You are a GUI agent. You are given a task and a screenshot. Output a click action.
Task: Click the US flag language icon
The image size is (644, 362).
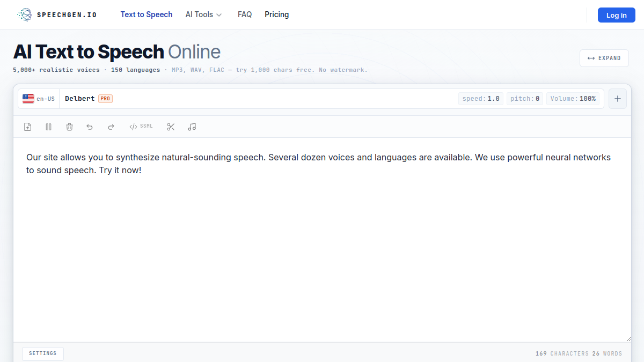[28, 99]
